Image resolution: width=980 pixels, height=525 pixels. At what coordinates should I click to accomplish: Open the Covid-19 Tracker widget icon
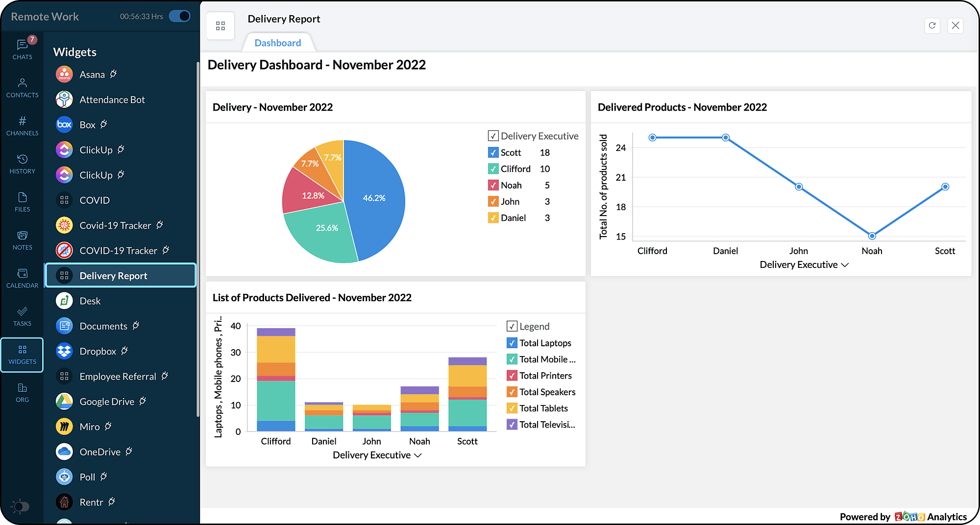[x=64, y=225]
